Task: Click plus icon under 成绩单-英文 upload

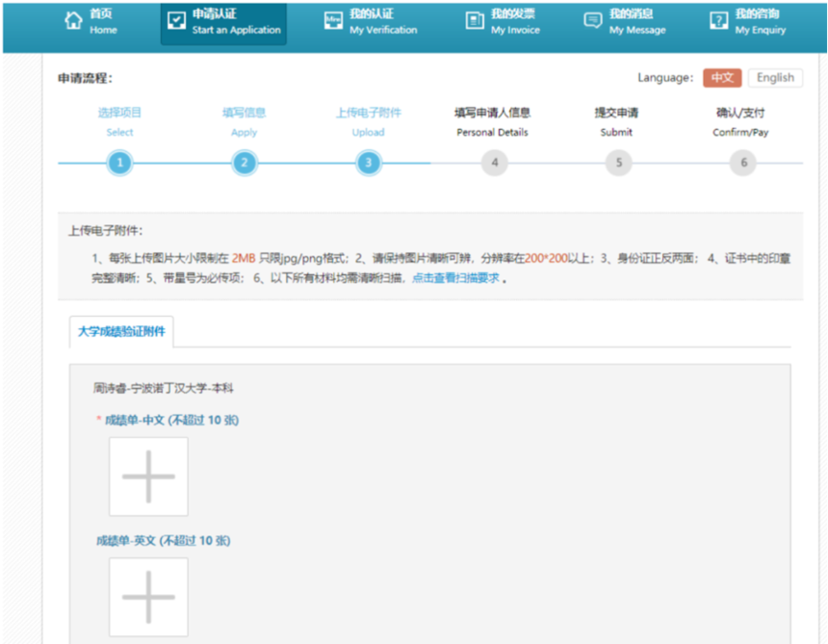Action: click(148, 597)
